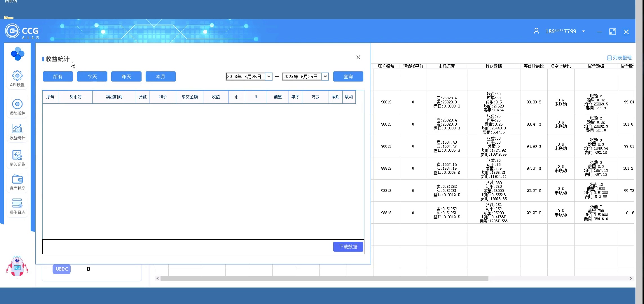
Task: Close the 收益统计 dialog
Action: pyautogui.click(x=358, y=57)
